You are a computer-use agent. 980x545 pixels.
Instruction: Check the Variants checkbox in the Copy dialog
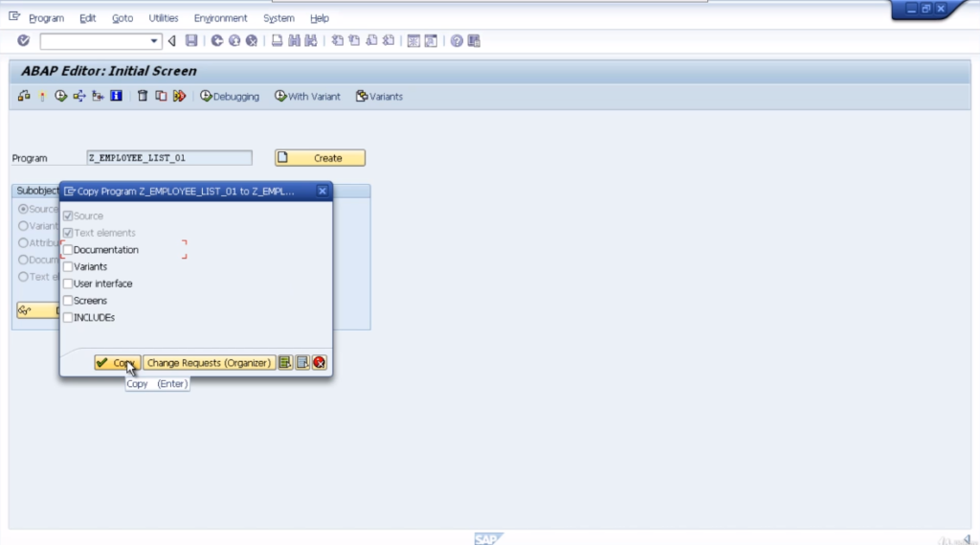68,266
